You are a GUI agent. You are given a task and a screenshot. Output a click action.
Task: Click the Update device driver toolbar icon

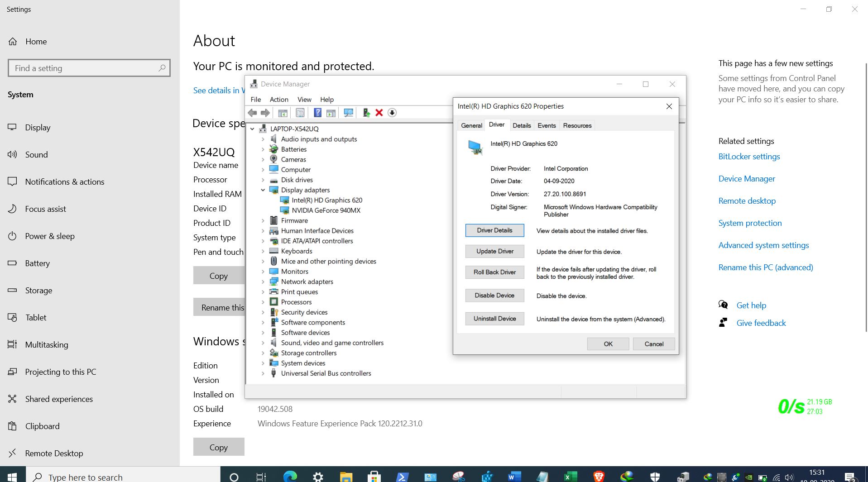click(x=366, y=113)
